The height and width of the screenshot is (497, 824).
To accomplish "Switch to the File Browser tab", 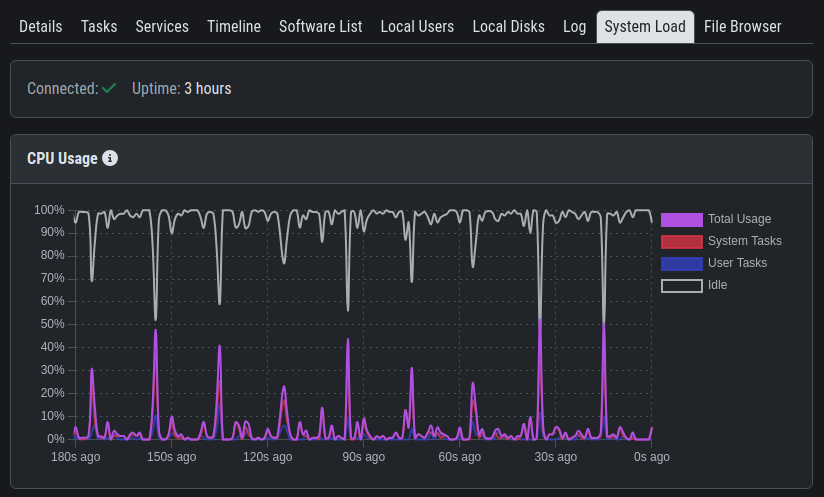I will pos(742,27).
